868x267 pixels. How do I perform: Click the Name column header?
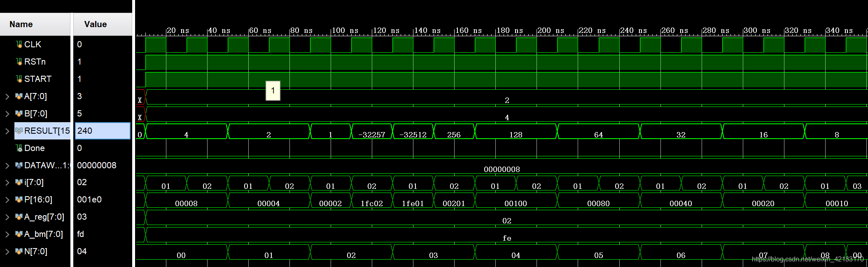[x=35, y=24]
